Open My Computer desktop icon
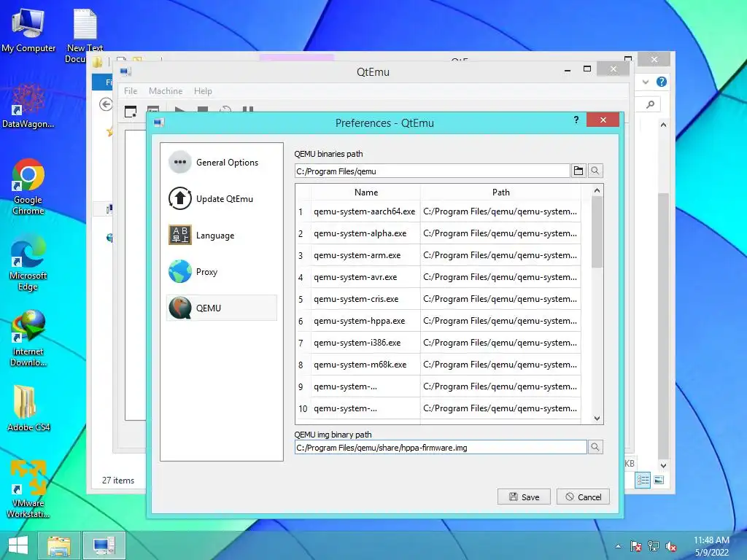The image size is (747, 560). [x=28, y=31]
